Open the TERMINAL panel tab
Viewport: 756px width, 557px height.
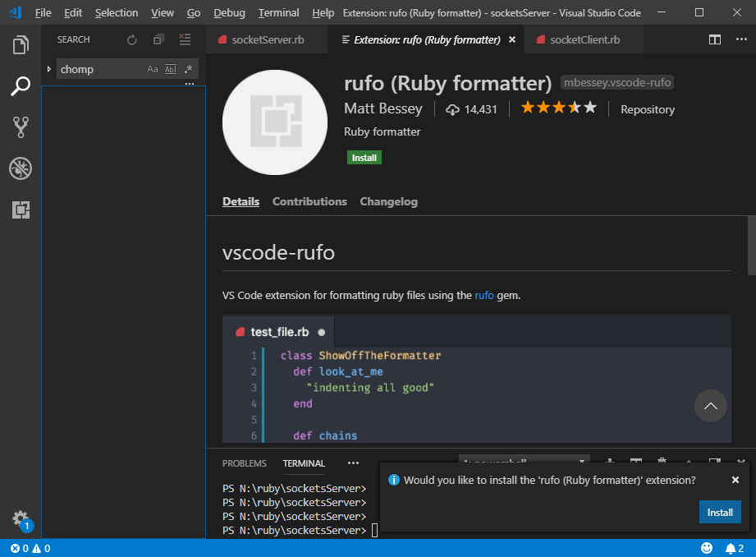coord(304,463)
